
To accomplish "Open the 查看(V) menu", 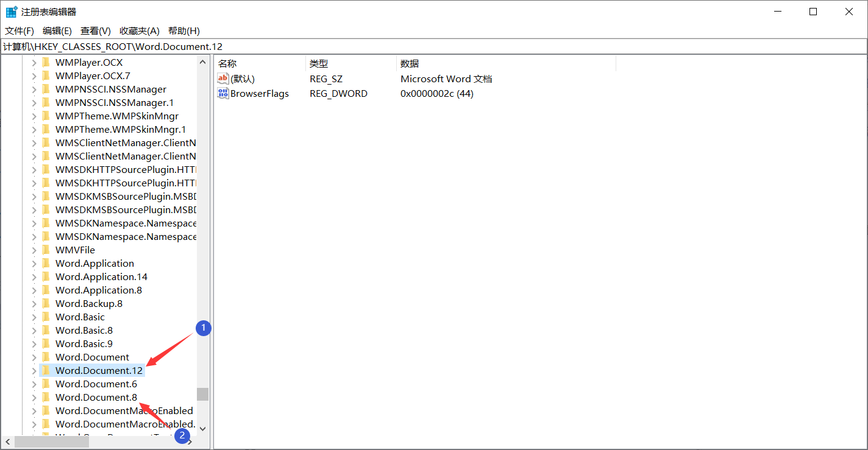I will pos(96,31).
